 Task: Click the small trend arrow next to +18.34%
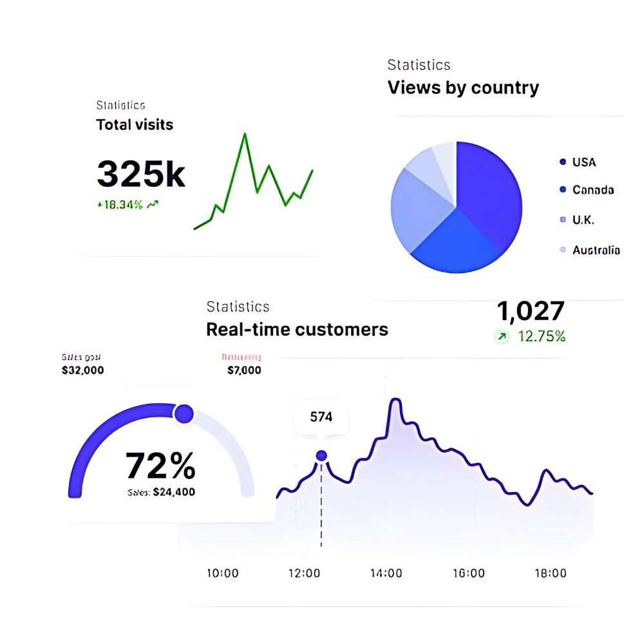(x=153, y=205)
